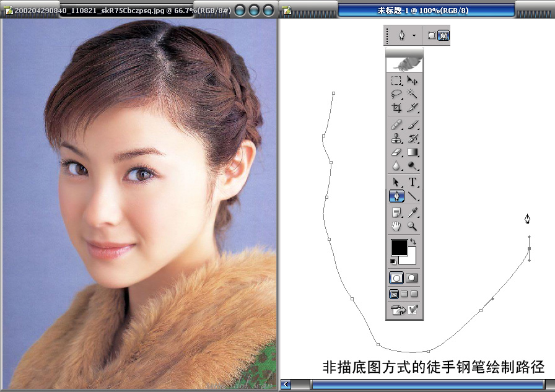The image size is (555, 392).
Task: Select the Brush tool
Action: 412,124
